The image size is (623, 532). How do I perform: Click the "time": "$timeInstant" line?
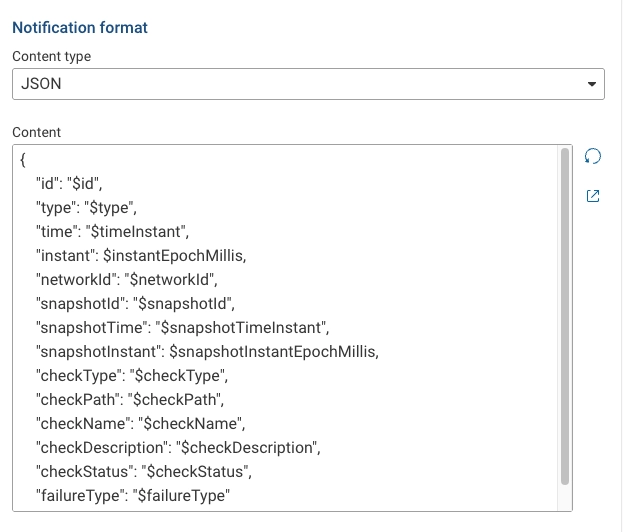112,232
